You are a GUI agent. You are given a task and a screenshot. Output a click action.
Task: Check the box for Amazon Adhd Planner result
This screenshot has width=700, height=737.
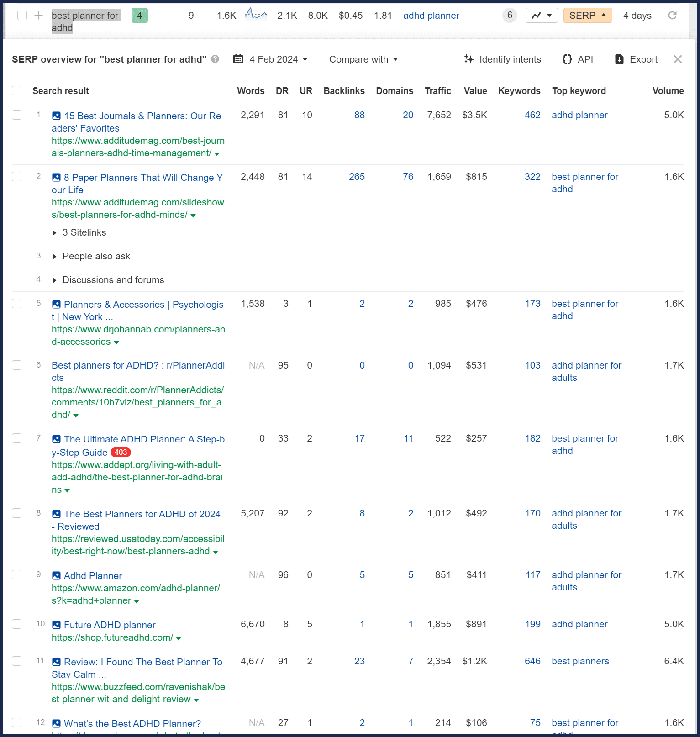pyautogui.click(x=17, y=574)
